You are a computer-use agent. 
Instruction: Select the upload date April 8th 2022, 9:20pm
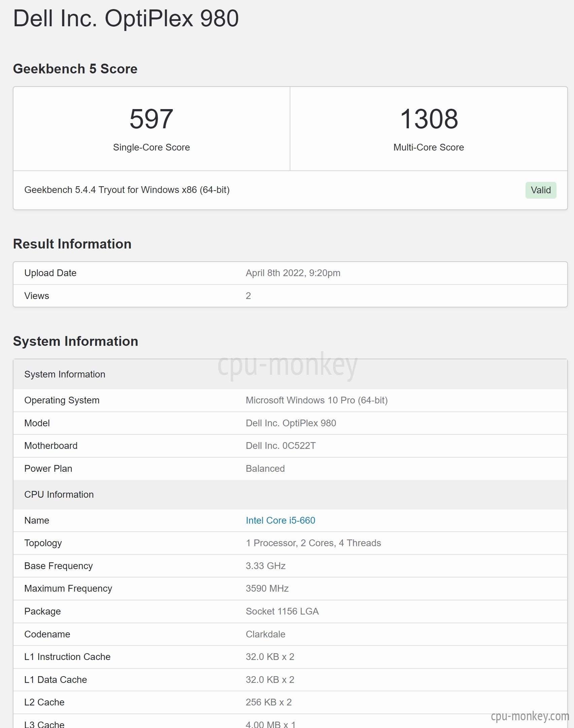pos(293,273)
